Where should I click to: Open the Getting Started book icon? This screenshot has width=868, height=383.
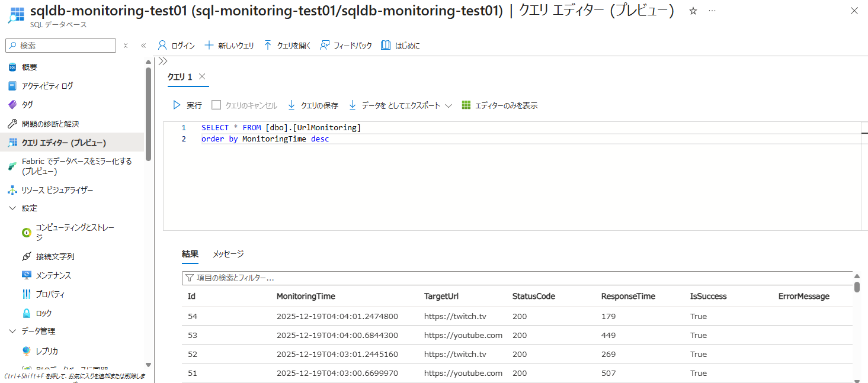pyautogui.click(x=386, y=46)
